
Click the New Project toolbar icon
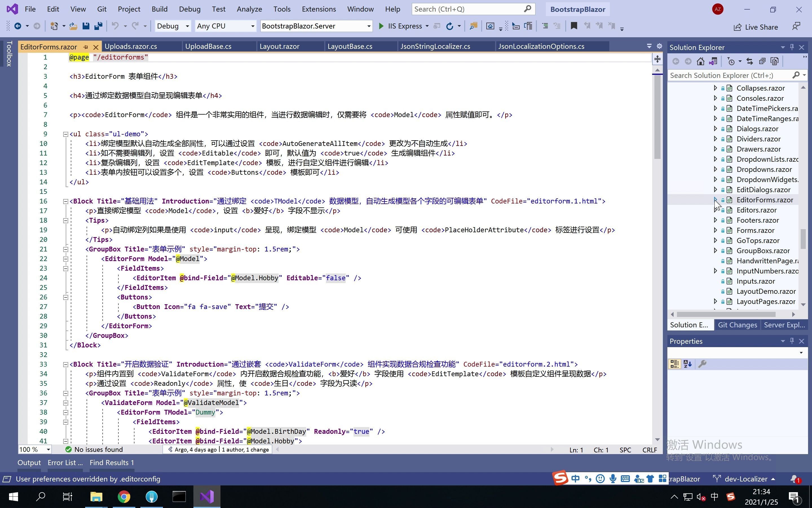(54, 26)
